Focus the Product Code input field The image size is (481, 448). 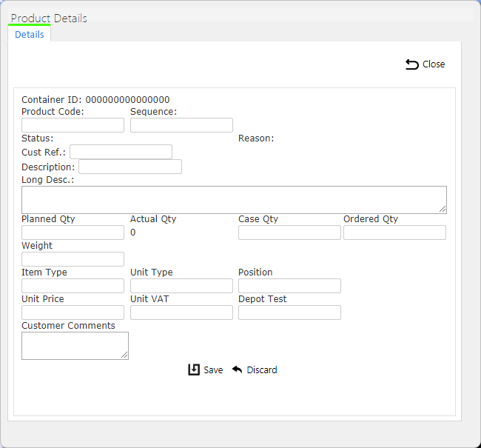click(73, 125)
